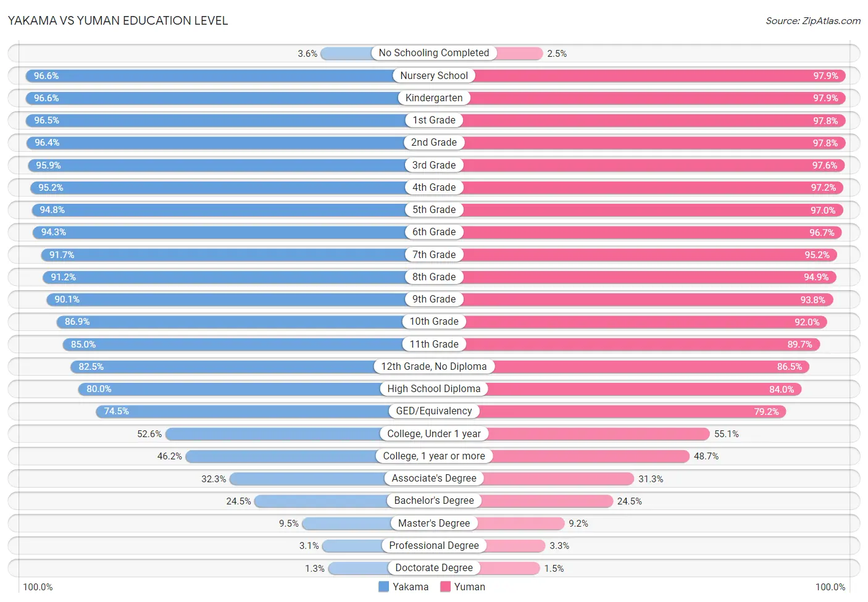
Task: Select the Bachelor's Degree label
Action: (434, 501)
